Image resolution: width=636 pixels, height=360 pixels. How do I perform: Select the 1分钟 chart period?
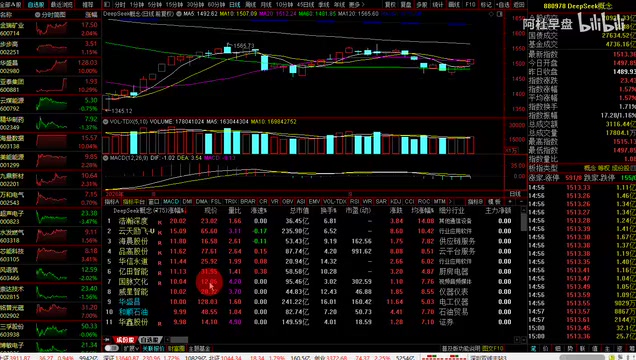[x=137, y=4]
